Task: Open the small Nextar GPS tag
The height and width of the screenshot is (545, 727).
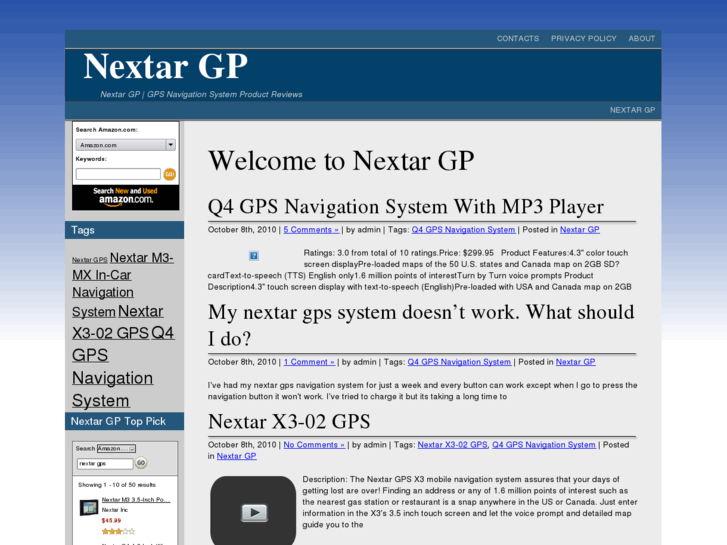Action: pos(89,260)
